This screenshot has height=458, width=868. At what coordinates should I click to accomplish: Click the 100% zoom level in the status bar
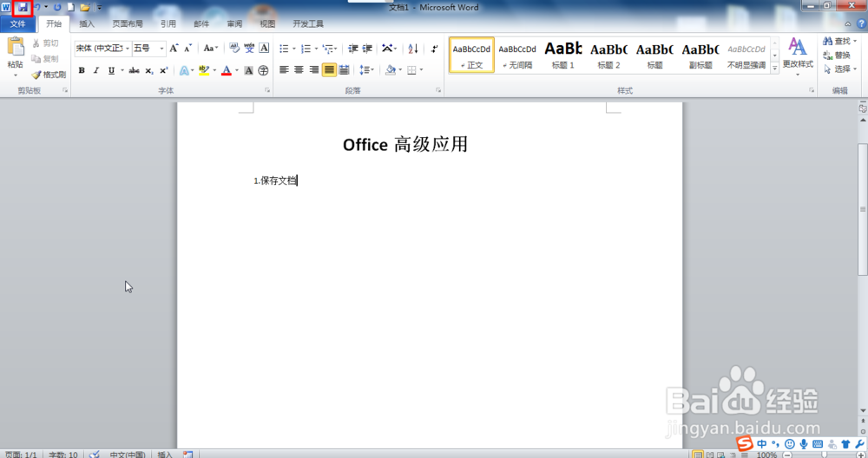766,455
